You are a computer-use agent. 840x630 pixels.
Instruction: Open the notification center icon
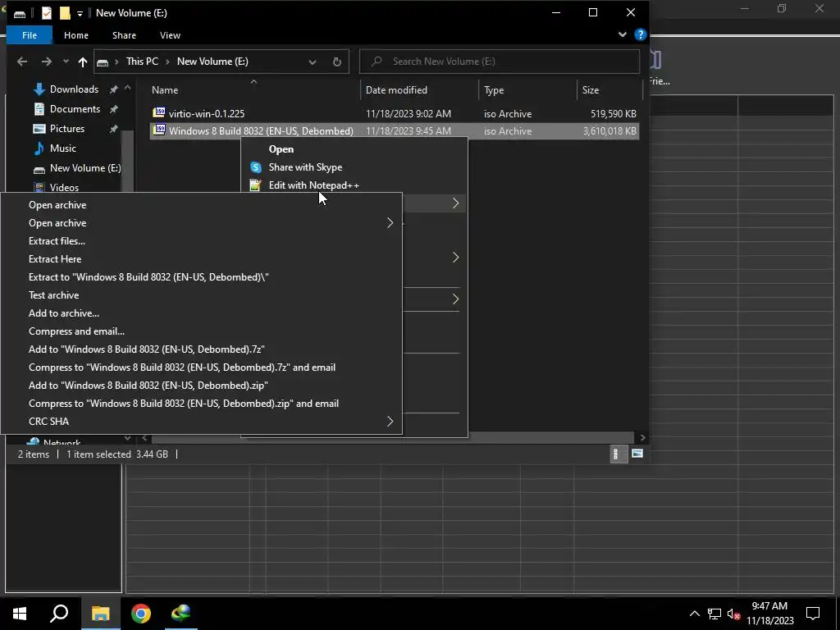click(813, 614)
